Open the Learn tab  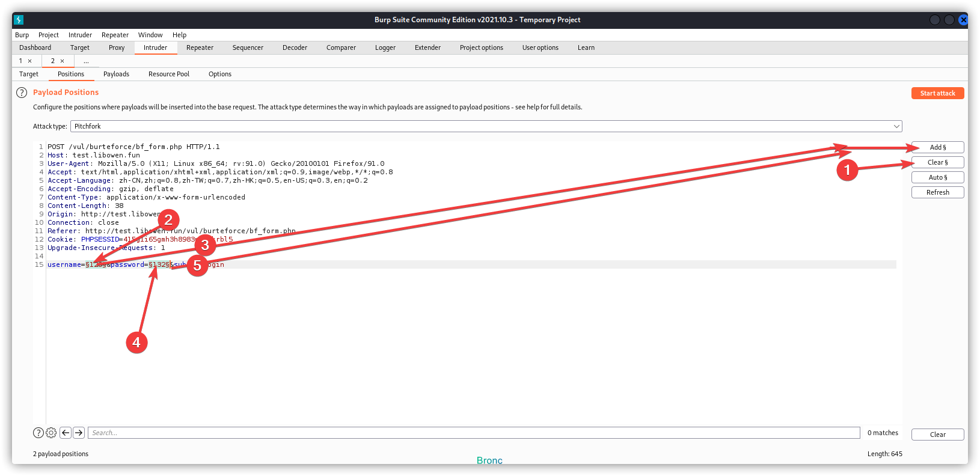click(x=586, y=47)
